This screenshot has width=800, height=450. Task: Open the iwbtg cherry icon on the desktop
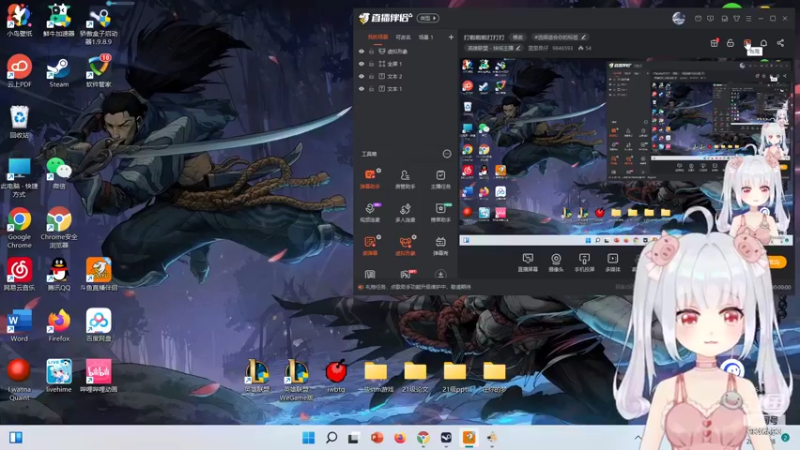[336, 376]
